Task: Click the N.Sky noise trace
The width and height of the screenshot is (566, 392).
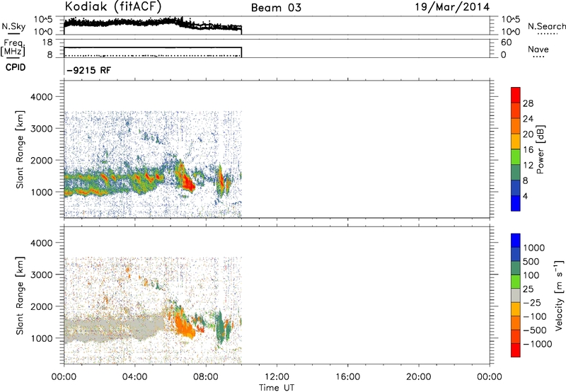Action: [151, 23]
